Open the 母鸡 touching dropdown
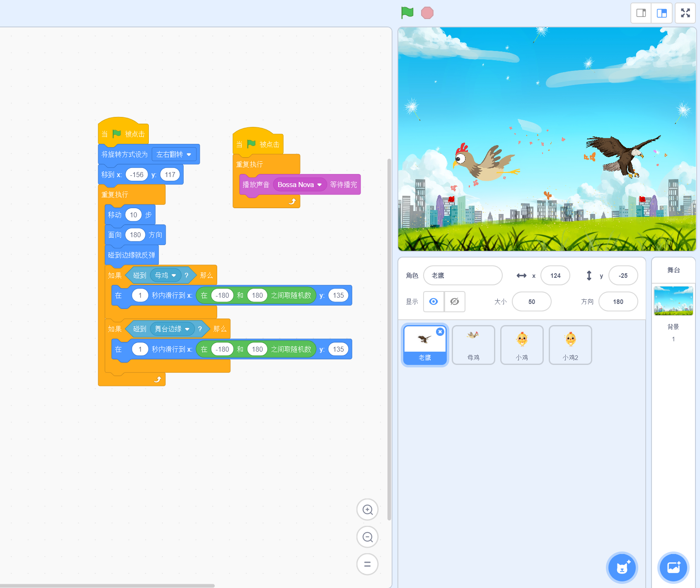The width and height of the screenshot is (700, 588). pos(174,275)
